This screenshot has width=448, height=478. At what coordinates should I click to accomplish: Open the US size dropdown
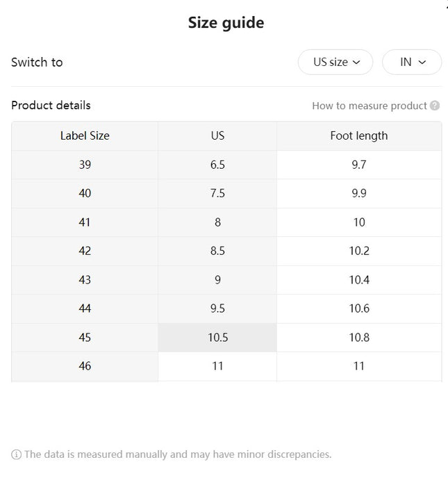(335, 63)
